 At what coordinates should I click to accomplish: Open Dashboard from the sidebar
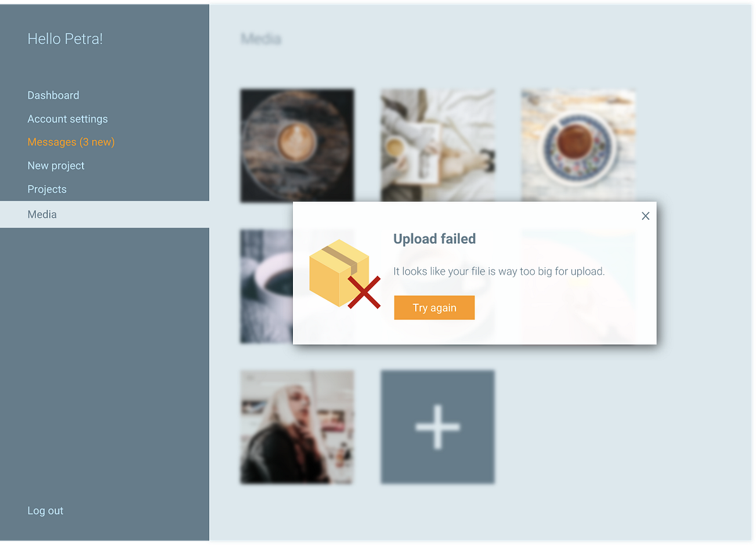tap(54, 95)
